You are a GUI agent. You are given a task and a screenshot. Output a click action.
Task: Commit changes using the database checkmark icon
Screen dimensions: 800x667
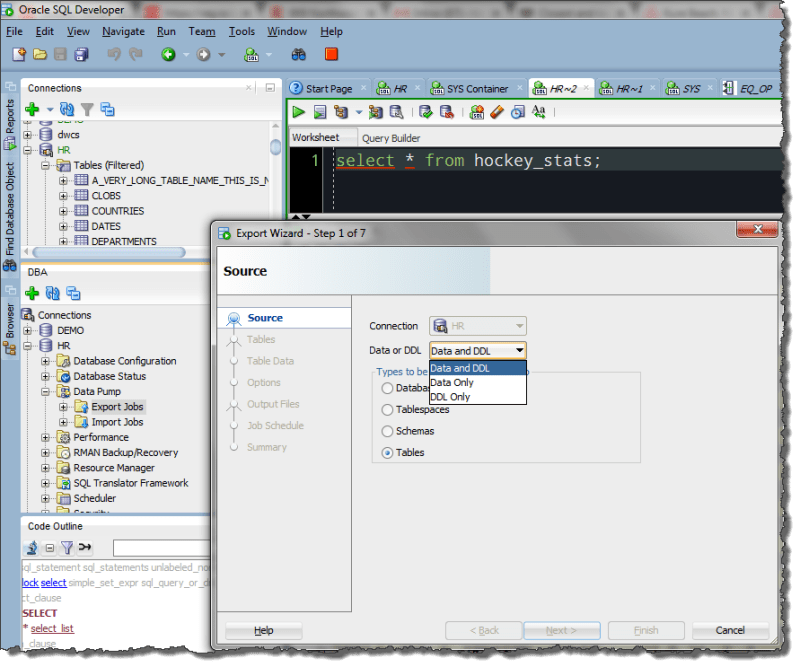[x=423, y=112]
